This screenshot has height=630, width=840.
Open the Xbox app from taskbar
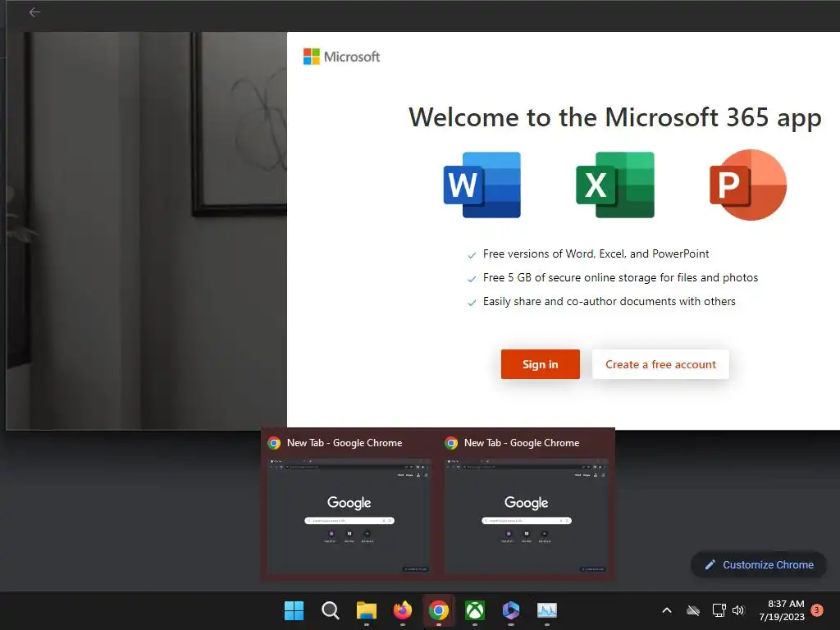coord(475,610)
